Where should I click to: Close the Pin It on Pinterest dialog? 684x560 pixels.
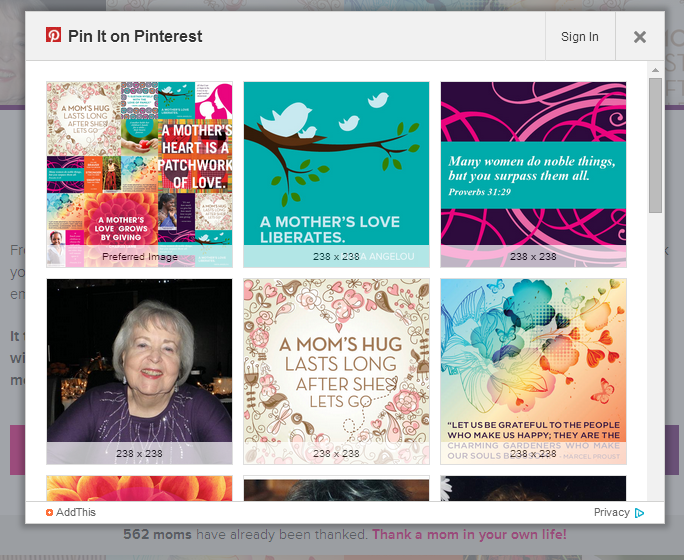640,37
